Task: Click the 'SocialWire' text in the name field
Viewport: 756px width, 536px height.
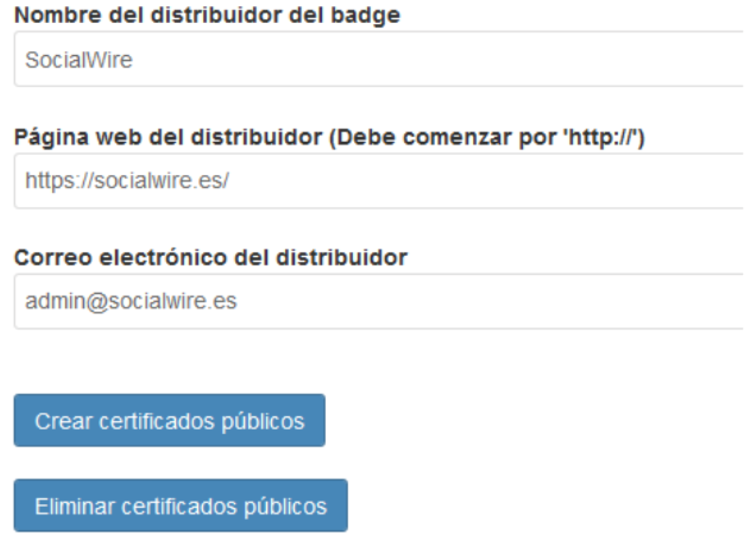Action: pos(79,60)
